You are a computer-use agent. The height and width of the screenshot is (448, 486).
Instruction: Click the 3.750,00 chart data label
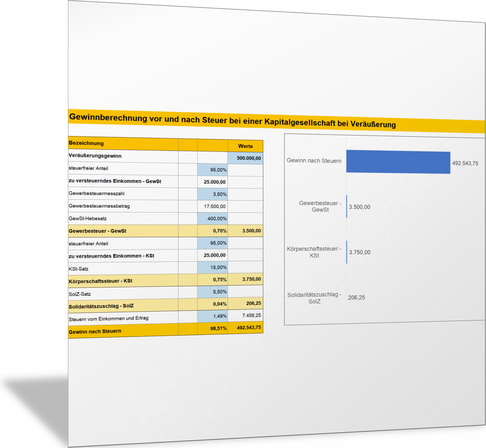point(360,252)
